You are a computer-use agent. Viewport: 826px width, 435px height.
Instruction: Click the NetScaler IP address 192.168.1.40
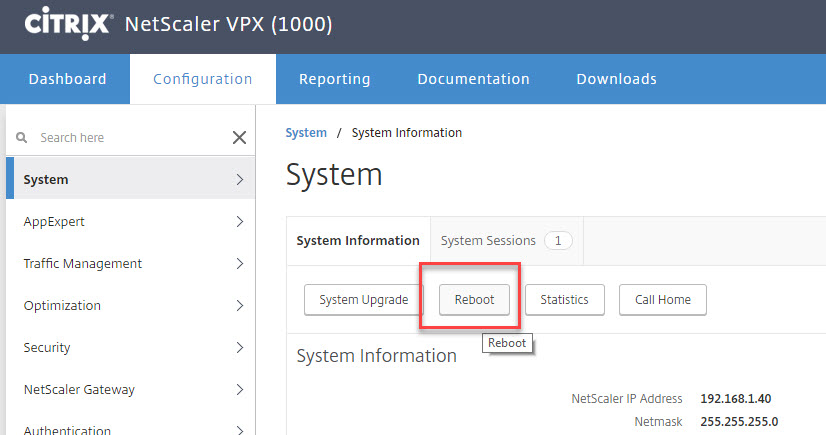pyautogui.click(x=735, y=399)
